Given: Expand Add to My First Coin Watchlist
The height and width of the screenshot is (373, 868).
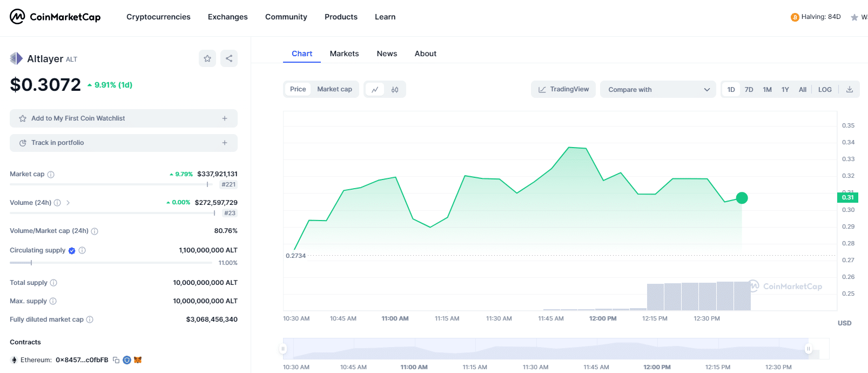Looking at the screenshot, I should 124,118.
